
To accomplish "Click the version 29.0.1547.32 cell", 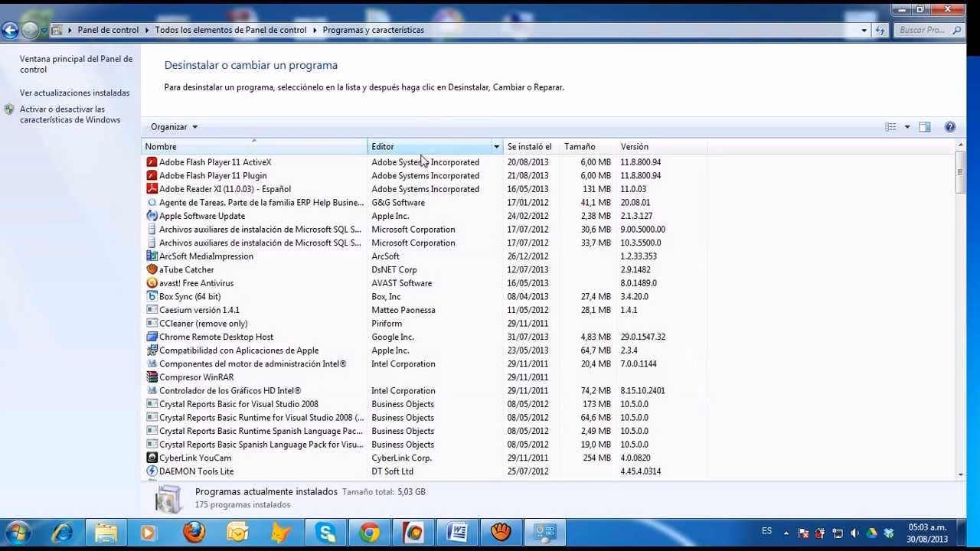I will point(643,337).
